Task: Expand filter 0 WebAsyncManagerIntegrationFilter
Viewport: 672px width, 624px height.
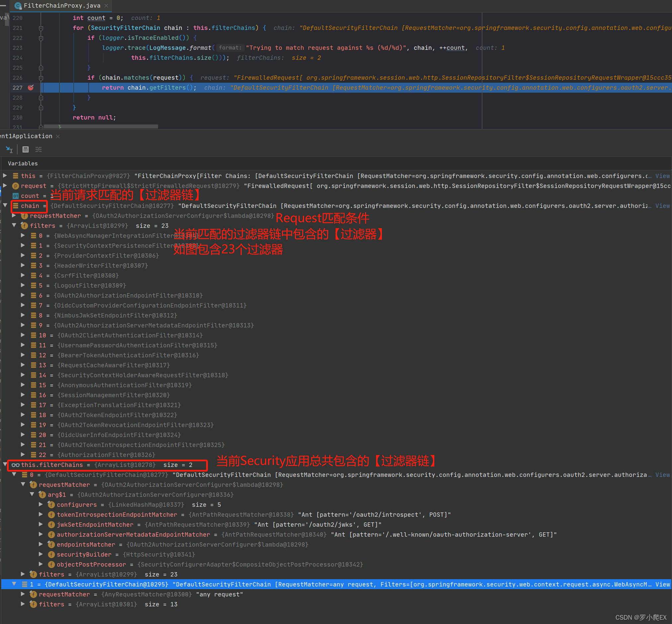Action: pos(23,235)
